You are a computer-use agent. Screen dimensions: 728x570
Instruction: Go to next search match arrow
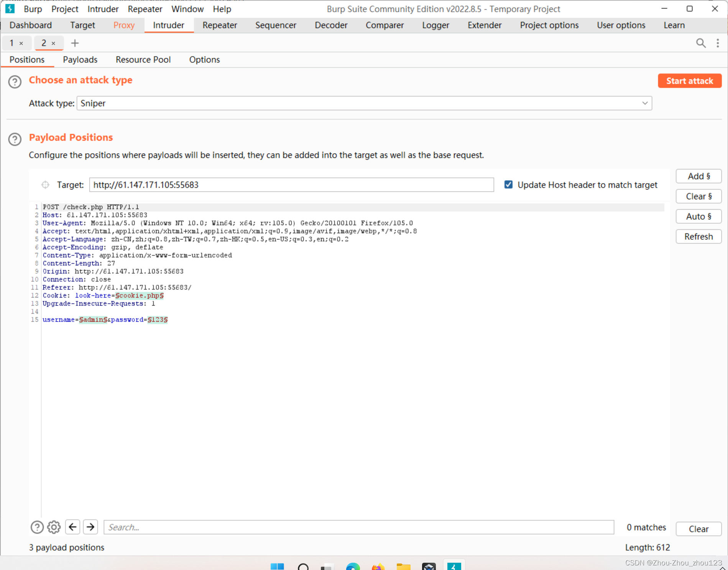(x=90, y=527)
